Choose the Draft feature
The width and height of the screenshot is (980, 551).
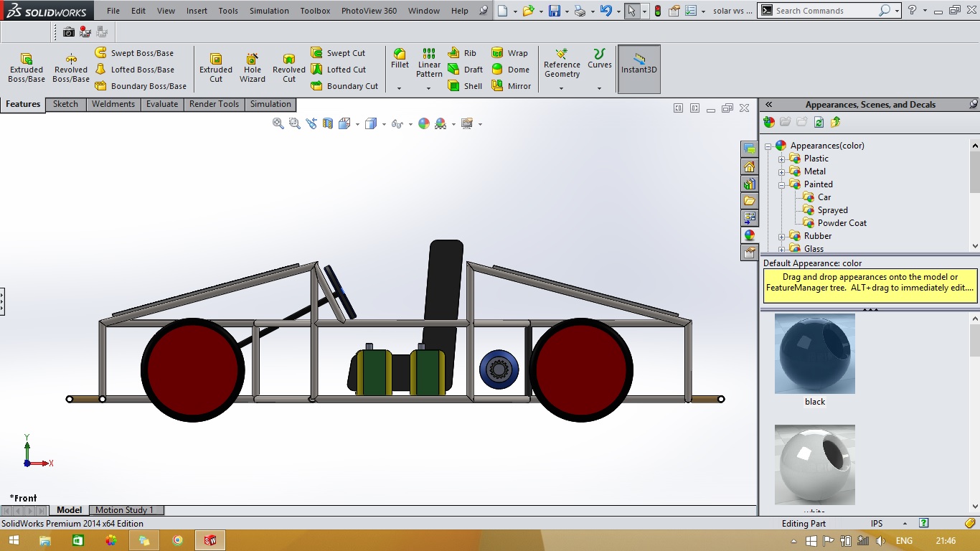466,70
